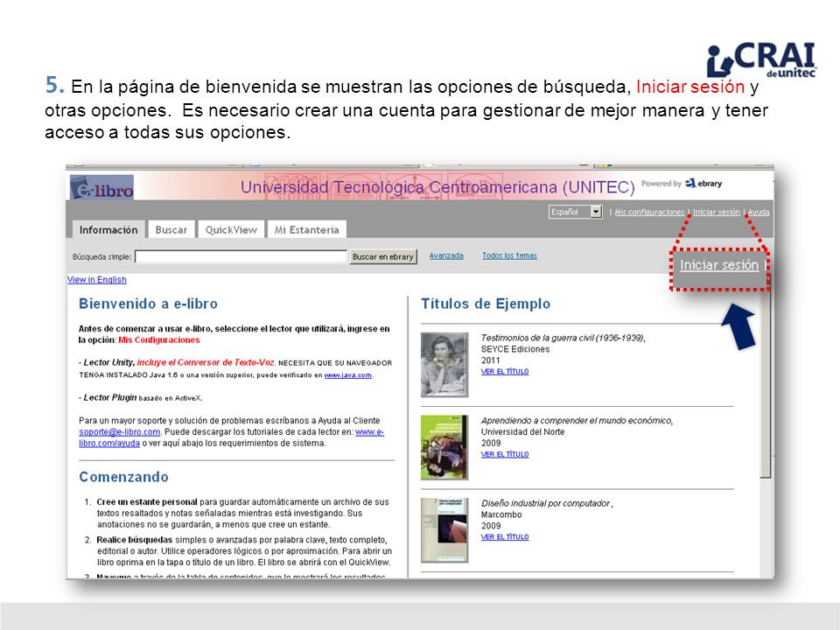Viewport: 840px width, 630px height.
Task: Click the Lector Plugin text
Action: click(x=110, y=397)
